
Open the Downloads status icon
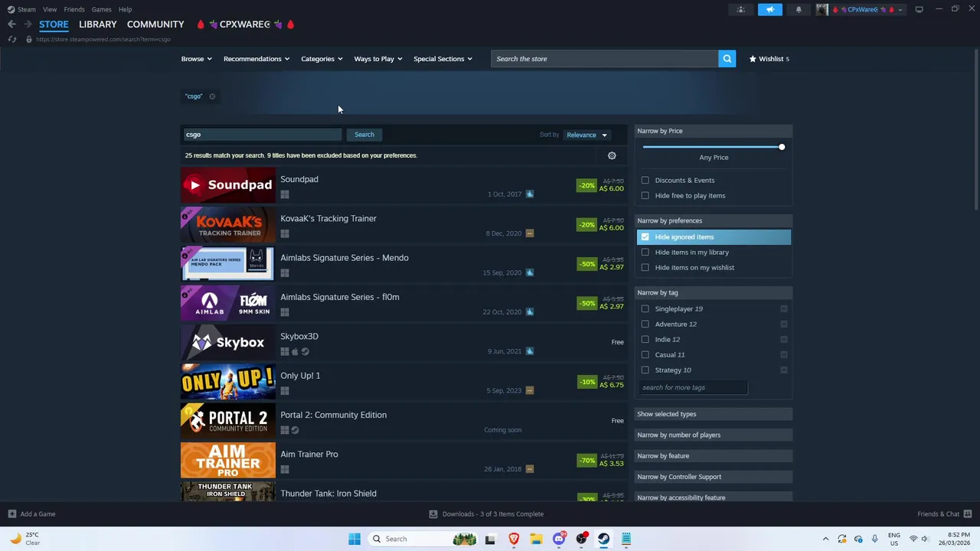click(x=433, y=514)
